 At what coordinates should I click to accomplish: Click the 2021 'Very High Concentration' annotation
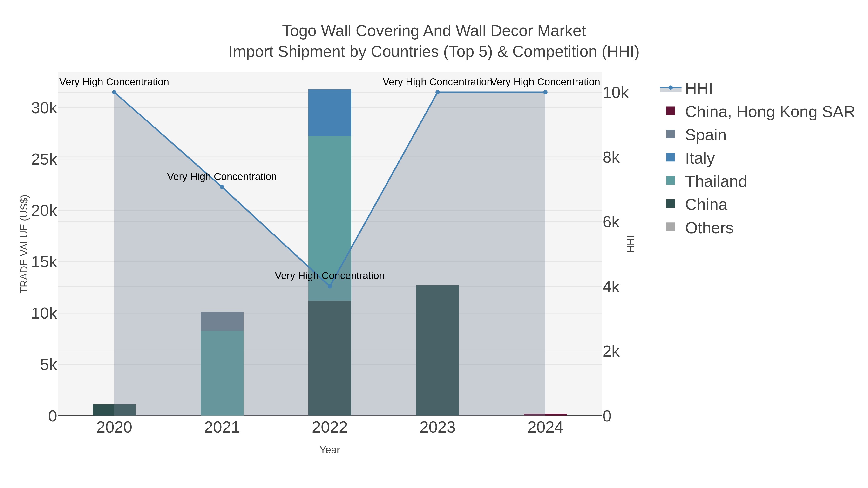pyautogui.click(x=222, y=176)
